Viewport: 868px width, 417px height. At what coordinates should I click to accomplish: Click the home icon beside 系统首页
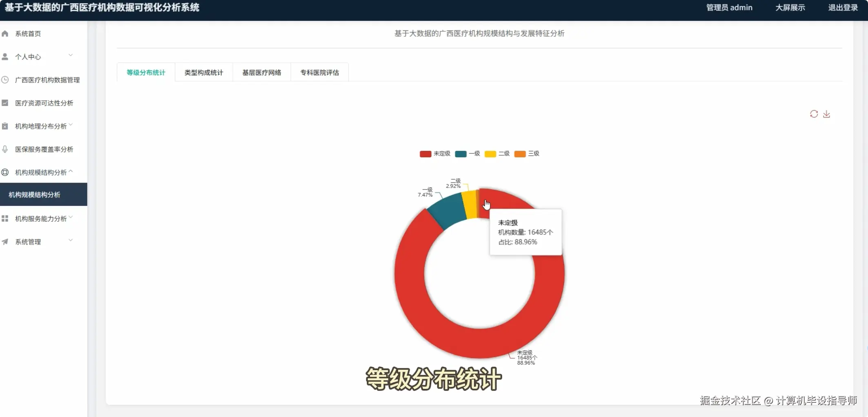[x=5, y=33]
